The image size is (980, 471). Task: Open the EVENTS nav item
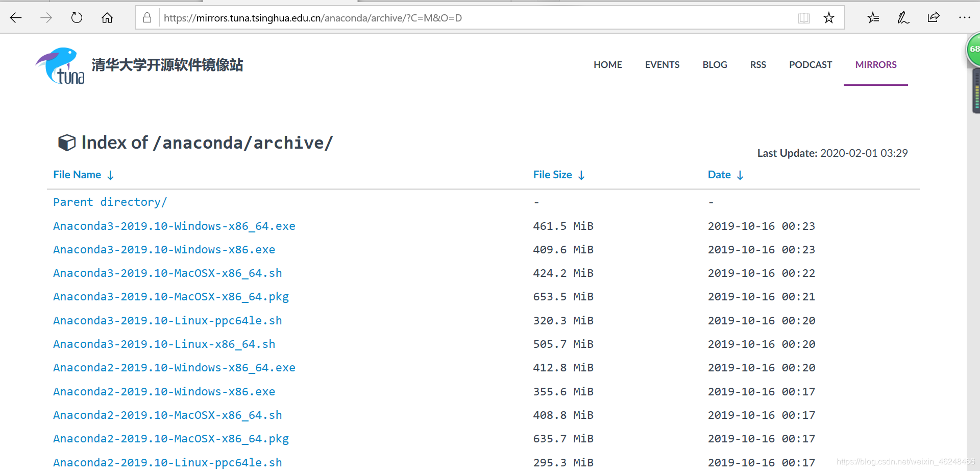click(662, 65)
